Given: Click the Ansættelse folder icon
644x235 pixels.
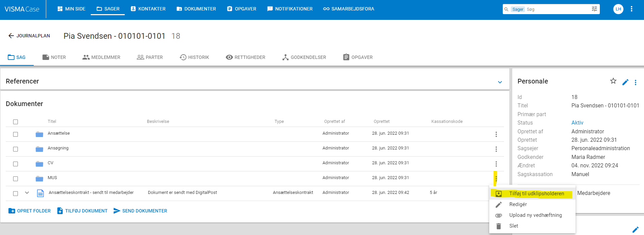Looking at the screenshot, I should [39, 134].
